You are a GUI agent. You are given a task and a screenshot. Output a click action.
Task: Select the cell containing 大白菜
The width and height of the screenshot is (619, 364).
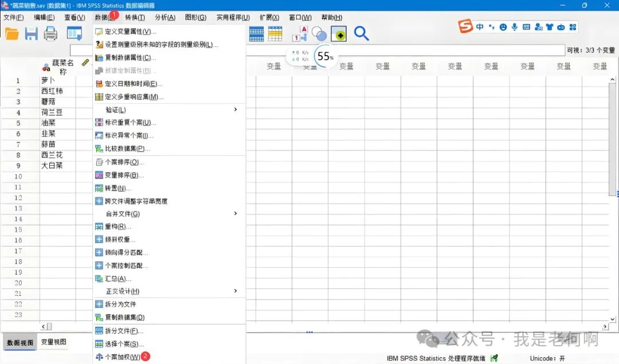(58, 166)
